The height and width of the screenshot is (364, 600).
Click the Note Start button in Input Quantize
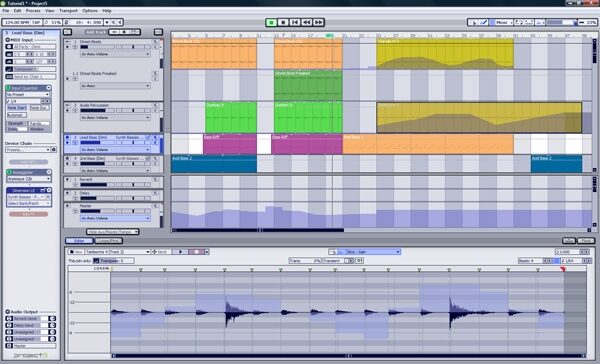point(17,108)
